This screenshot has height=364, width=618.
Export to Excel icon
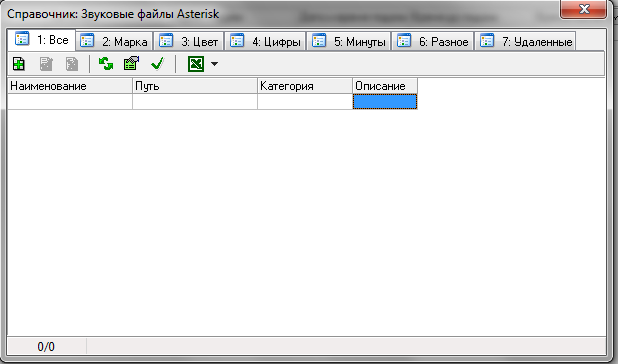pos(196,64)
